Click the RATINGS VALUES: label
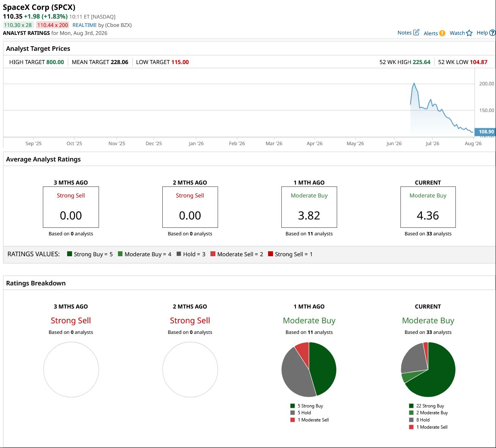 pyautogui.click(x=34, y=254)
